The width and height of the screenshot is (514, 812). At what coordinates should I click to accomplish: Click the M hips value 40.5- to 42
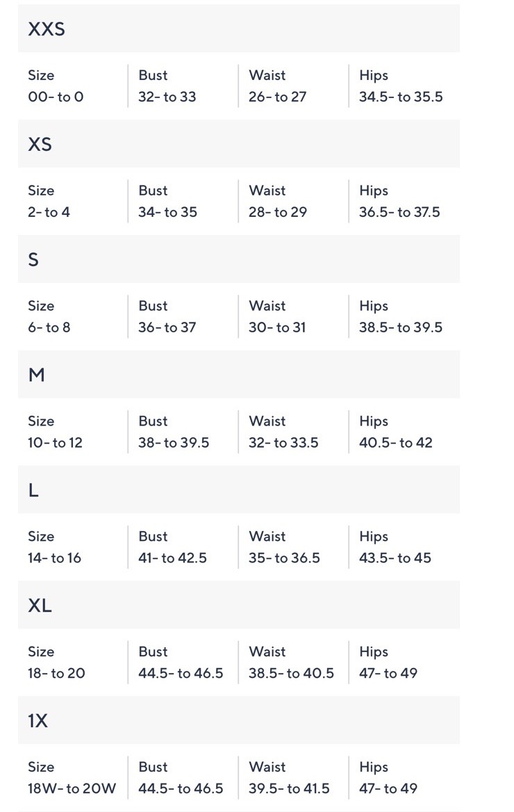pyautogui.click(x=395, y=443)
